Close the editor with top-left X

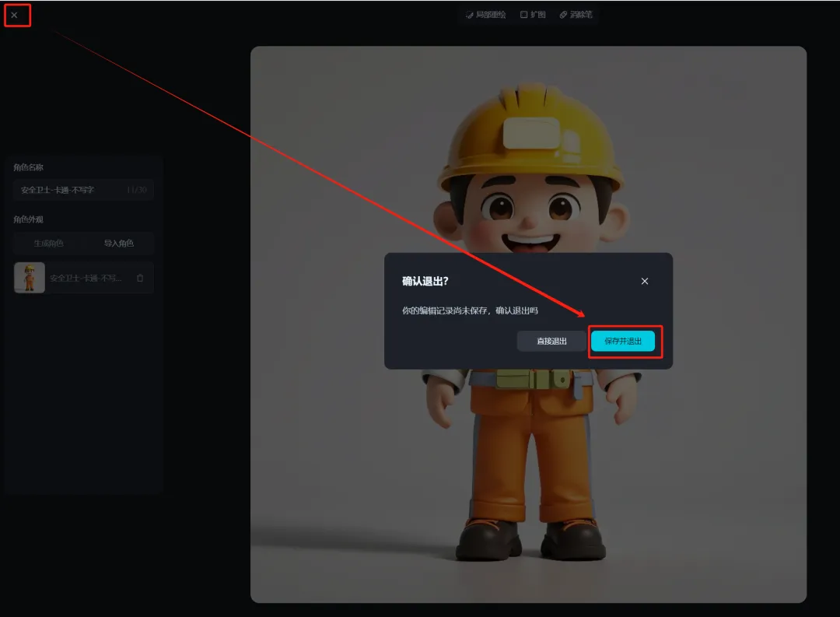tap(14, 15)
